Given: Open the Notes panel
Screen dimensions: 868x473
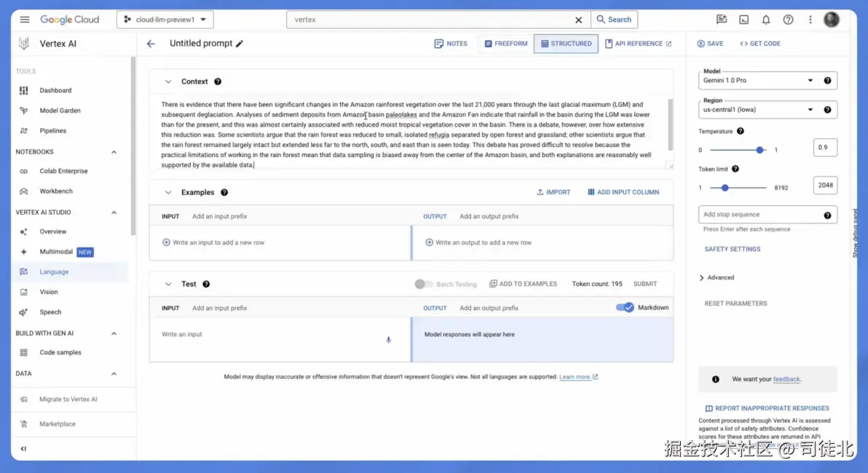Looking at the screenshot, I should coord(451,44).
